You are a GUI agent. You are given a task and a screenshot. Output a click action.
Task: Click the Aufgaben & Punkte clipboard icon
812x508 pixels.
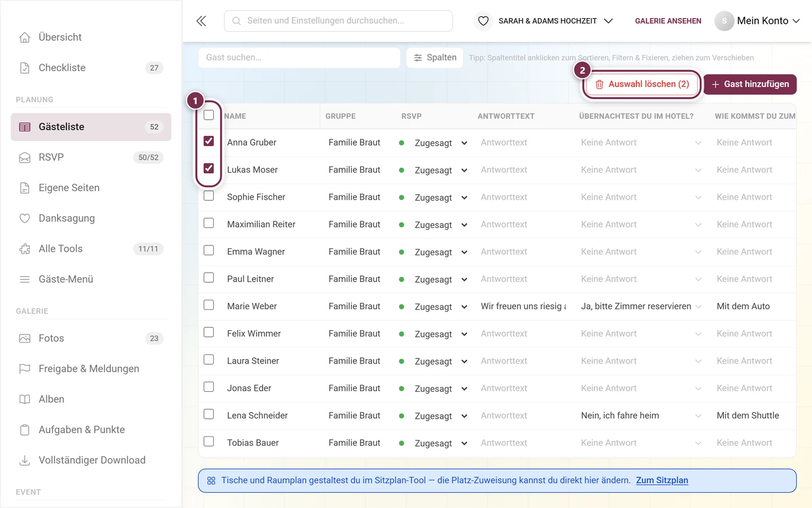pos(25,430)
